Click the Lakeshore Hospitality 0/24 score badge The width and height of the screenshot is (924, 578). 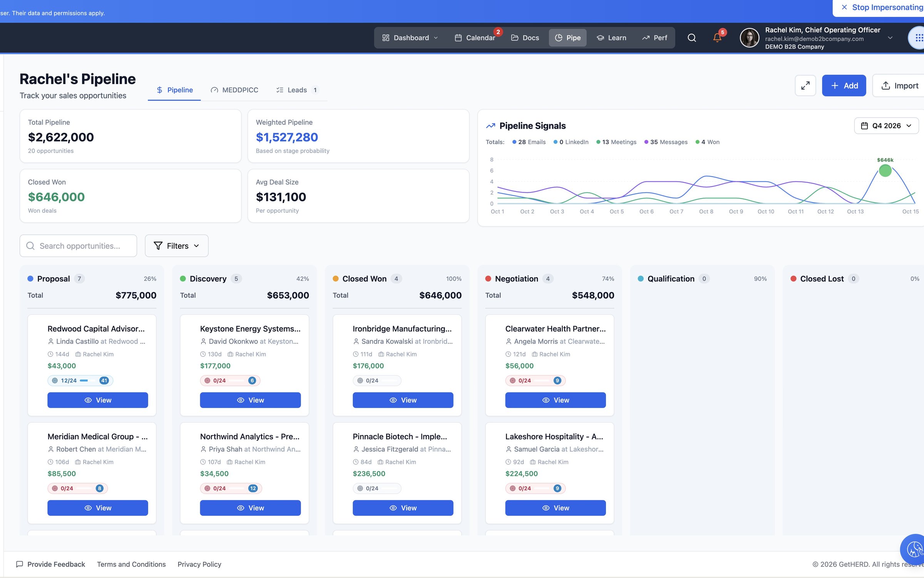pyautogui.click(x=535, y=488)
